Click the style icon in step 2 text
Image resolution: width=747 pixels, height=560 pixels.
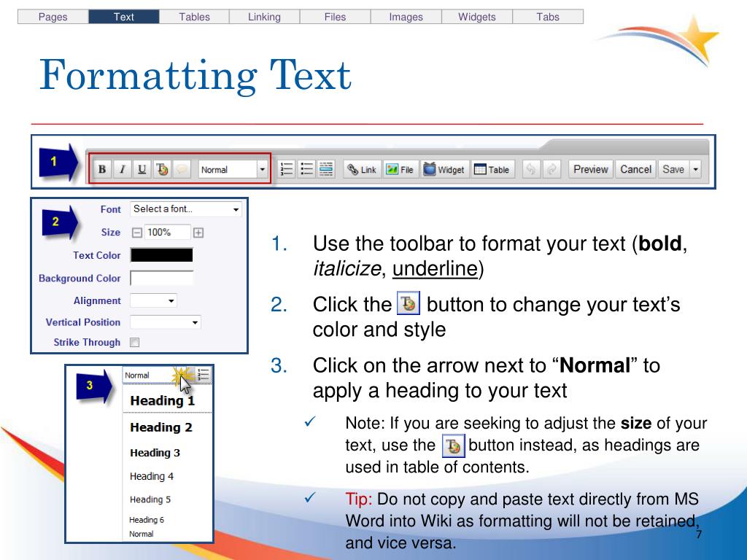pyautogui.click(x=409, y=303)
